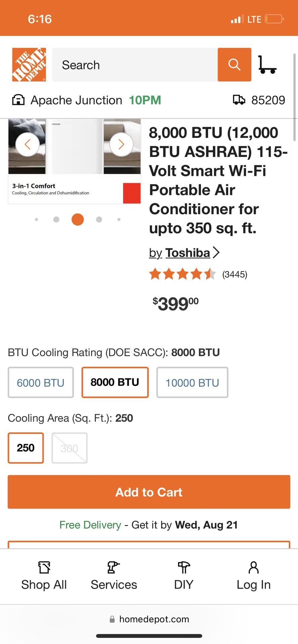Tap the Search input field

coord(134,65)
